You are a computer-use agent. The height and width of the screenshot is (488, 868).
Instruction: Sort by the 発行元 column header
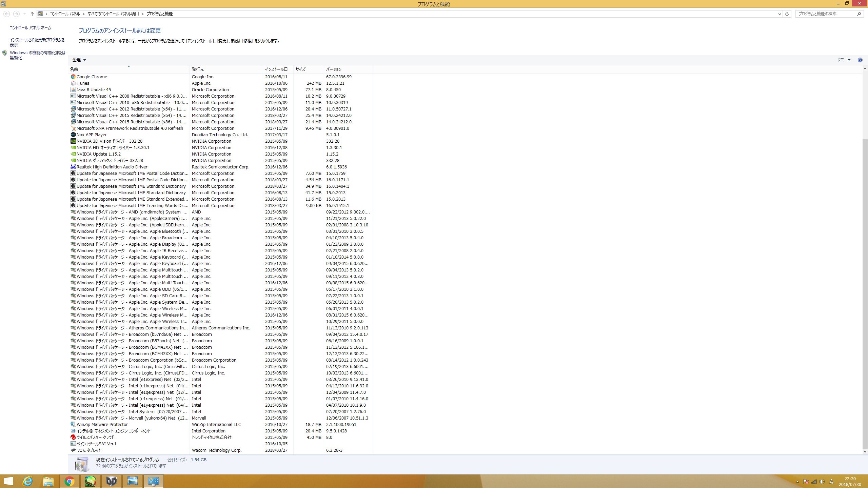[198, 69]
